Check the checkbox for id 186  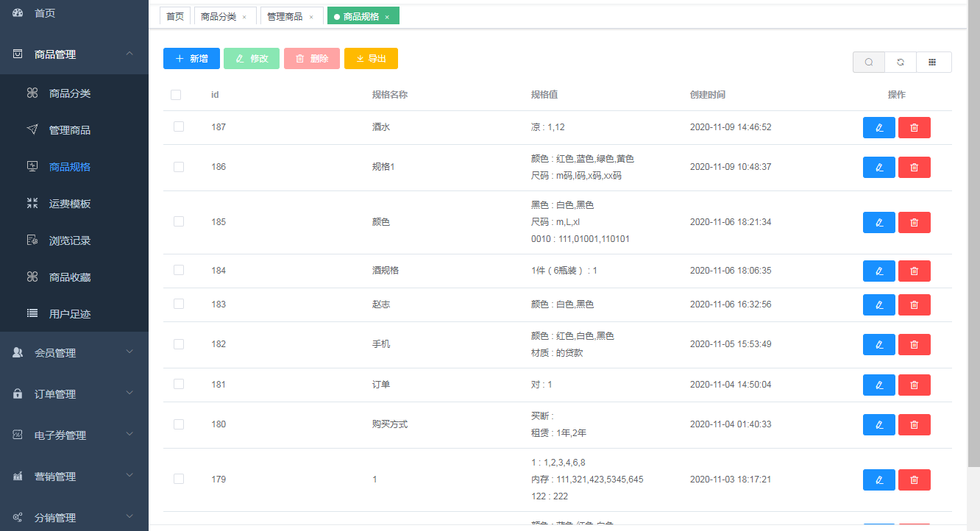point(179,167)
